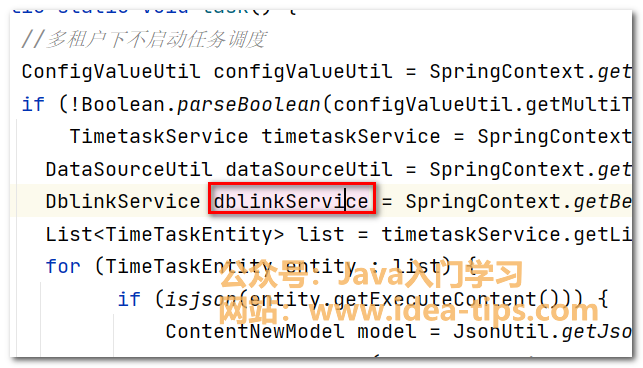Screen dimensions: 643x368
Task: Select the ConfigValueUtil class name
Action: (111, 71)
